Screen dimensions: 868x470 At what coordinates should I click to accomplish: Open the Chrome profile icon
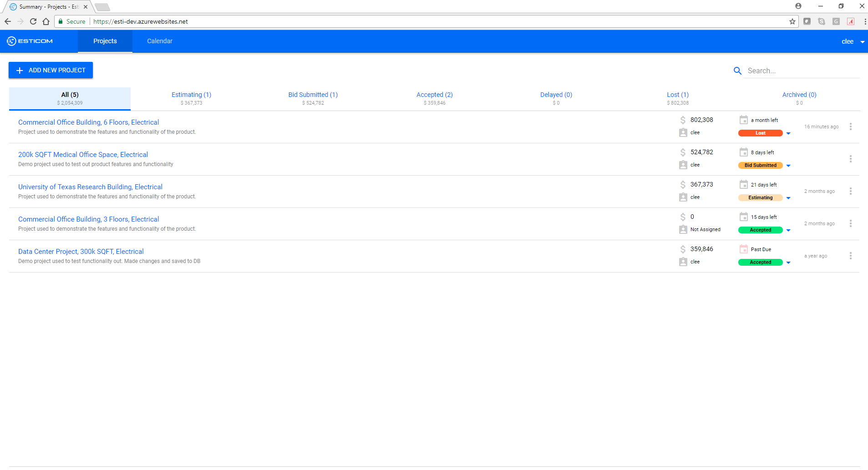pyautogui.click(x=798, y=6)
